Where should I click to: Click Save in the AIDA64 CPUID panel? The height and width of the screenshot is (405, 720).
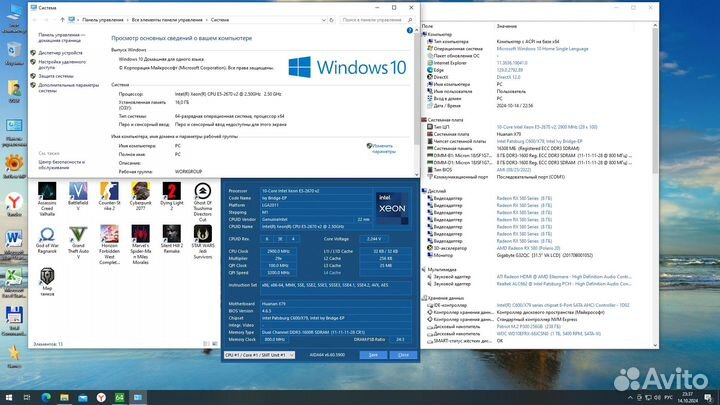[x=373, y=355]
